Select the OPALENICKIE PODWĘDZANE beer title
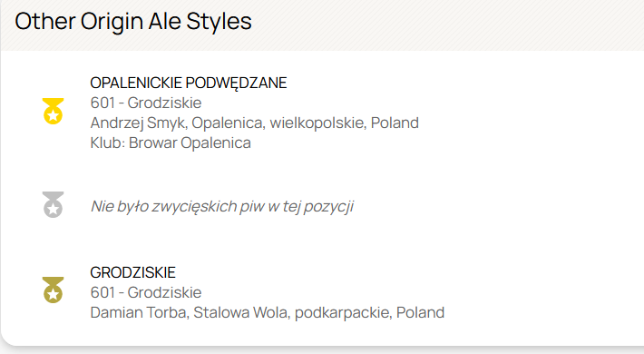Image resolution: width=644 pixels, height=354 pixels. click(x=188, y=83)
